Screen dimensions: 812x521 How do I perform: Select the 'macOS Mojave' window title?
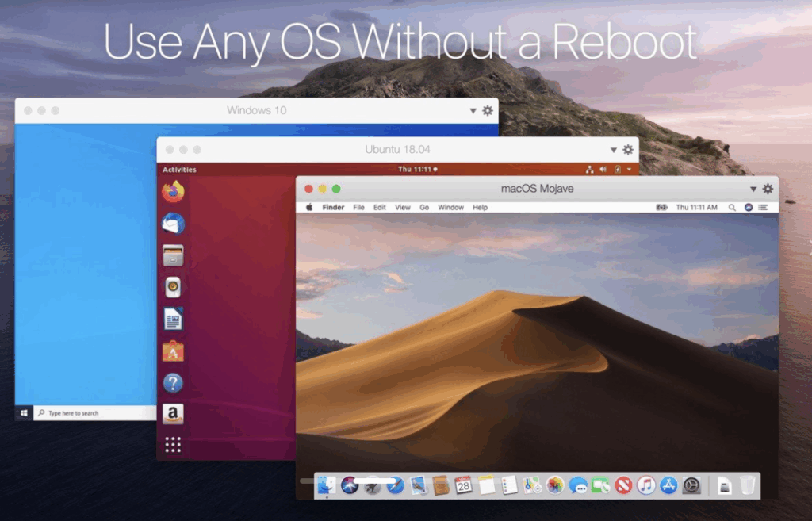tap(537, 189)
